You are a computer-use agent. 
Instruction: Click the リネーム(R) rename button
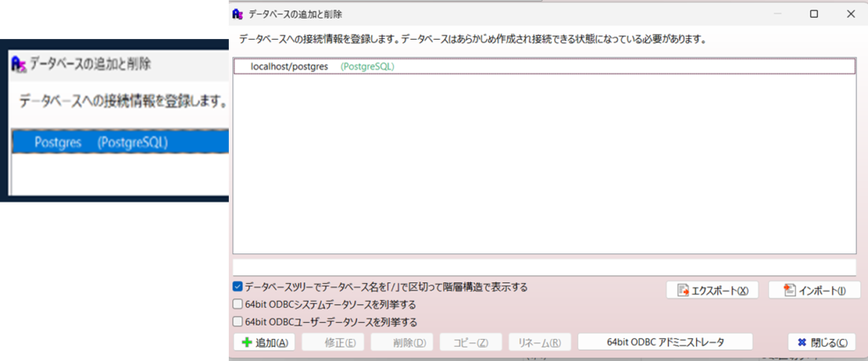[x=539, y=342]
